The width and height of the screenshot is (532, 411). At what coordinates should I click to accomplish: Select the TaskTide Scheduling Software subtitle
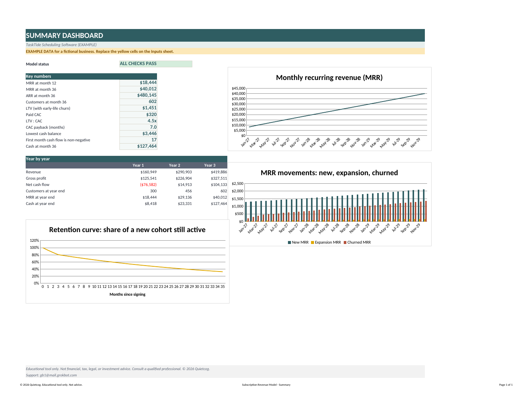(x=61, y=45)
